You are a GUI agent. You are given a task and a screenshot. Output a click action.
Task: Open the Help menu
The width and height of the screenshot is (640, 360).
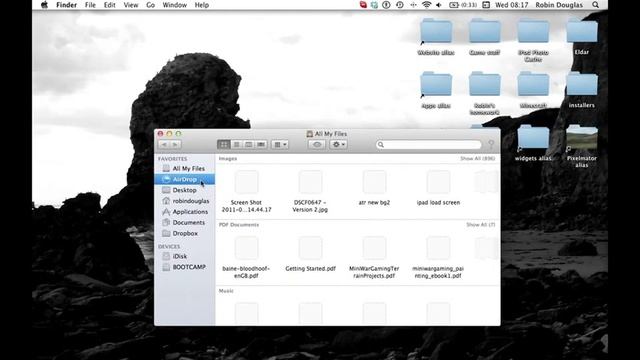(x=202, y=5)
